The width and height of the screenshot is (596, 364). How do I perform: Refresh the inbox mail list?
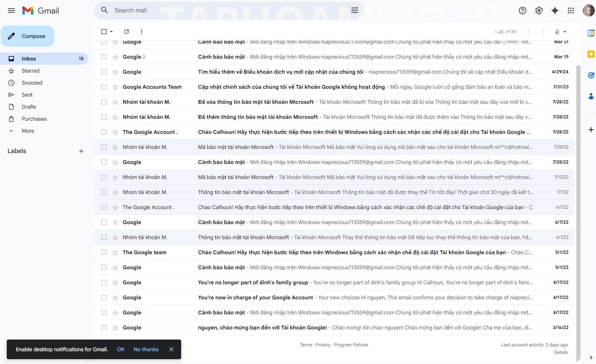[127, 32]
